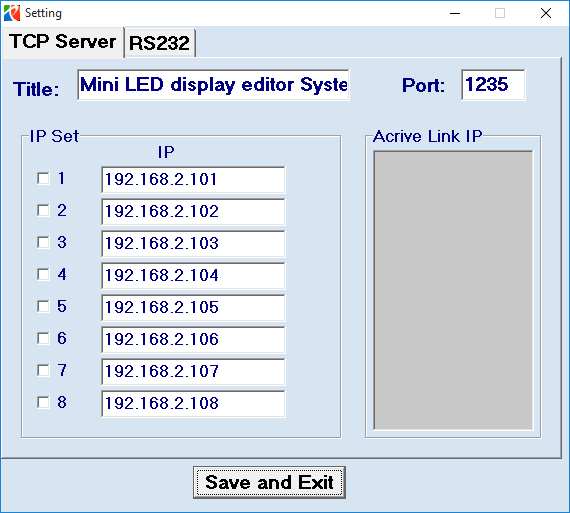Toggle checkbox for IP slot 2
Image resolution: width=570 pixels, height=513 pixels.
43,211
